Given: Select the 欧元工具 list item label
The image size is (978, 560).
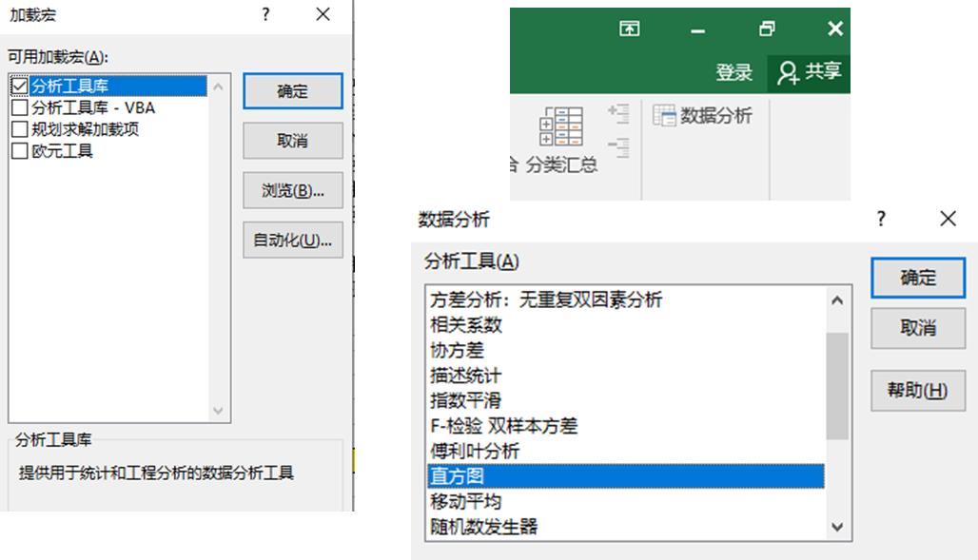Looking at the screenshot, I should (63, 151).
